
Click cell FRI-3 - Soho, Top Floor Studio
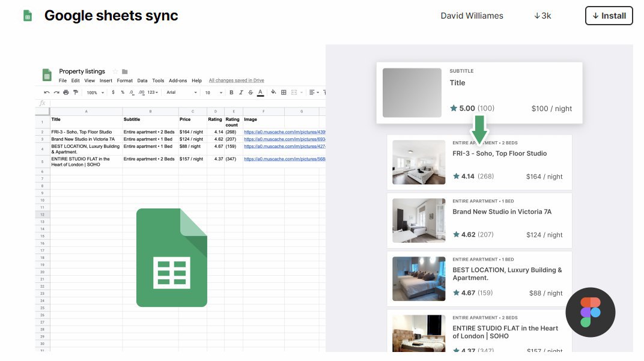pos(87,132)
